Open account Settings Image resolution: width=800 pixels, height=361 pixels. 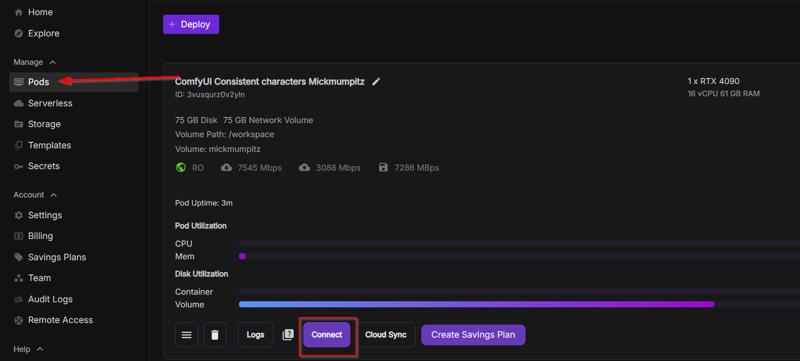click(45, 215)
